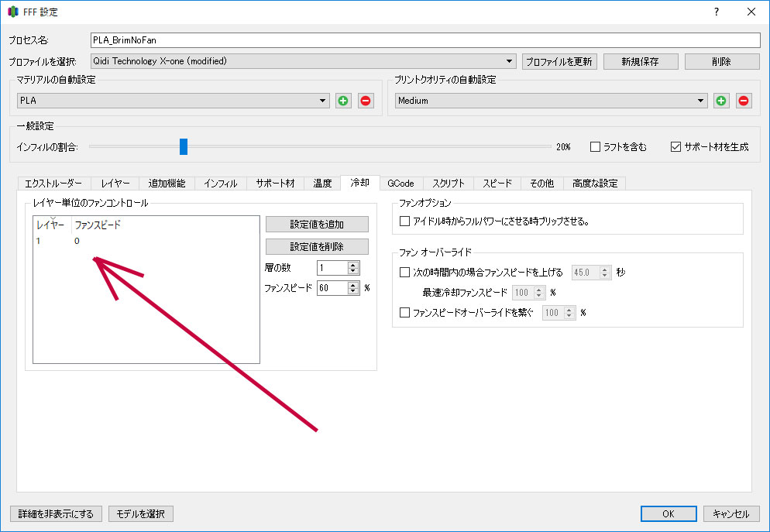Enable アイドル時からフルパワー blip checkbox

pyautogui.click(x=404, y=221)
